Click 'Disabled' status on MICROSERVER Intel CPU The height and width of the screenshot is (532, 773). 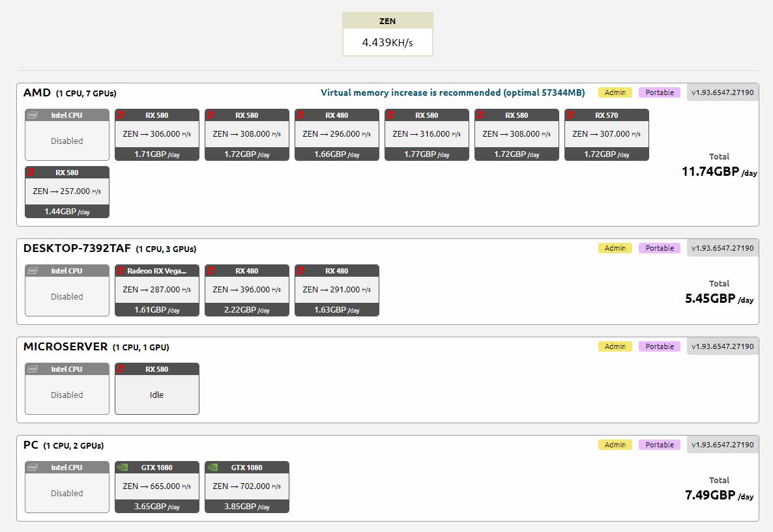(x=67, y=395)
